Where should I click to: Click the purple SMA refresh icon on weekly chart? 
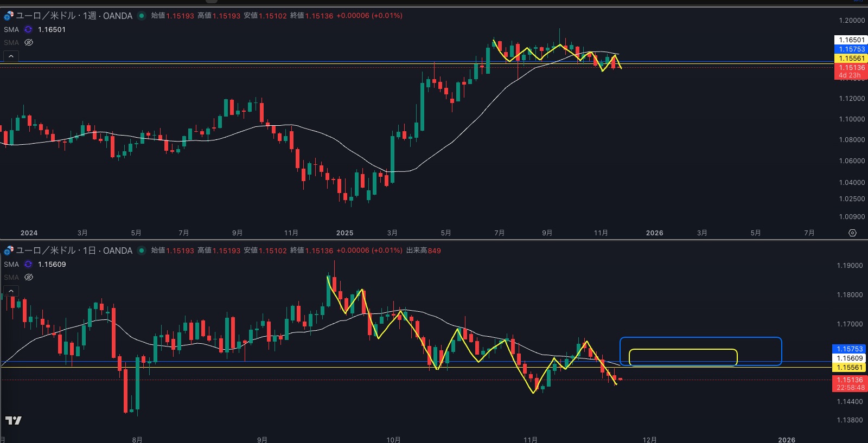point(28,30)
